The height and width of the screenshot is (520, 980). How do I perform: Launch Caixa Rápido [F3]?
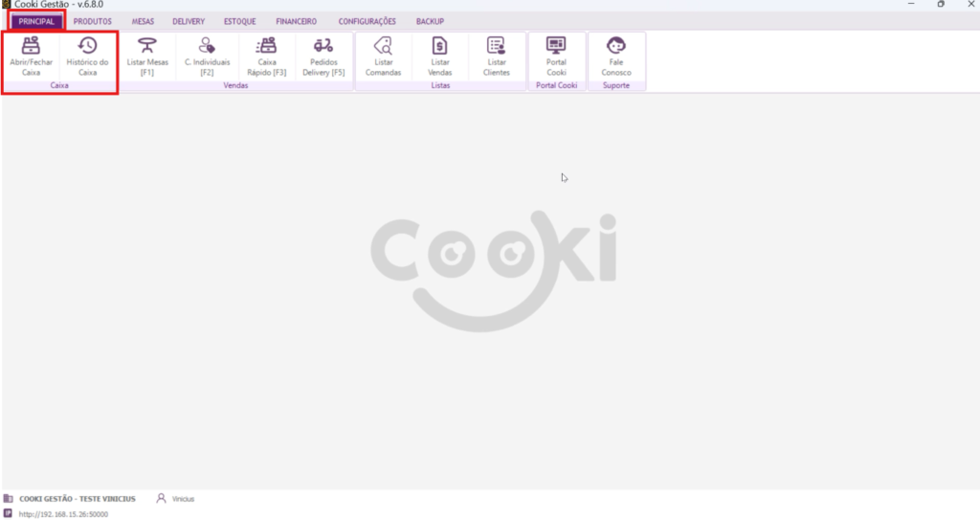(266, 56)
